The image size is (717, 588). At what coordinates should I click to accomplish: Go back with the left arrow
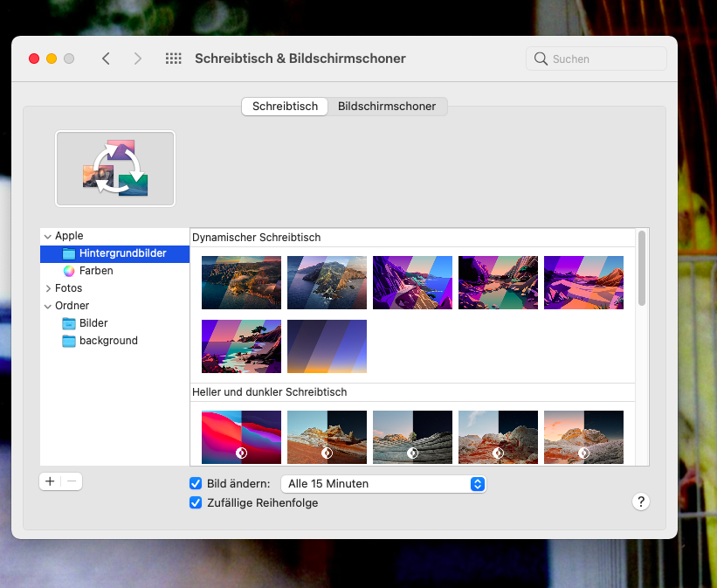click(x=106, y=59)
